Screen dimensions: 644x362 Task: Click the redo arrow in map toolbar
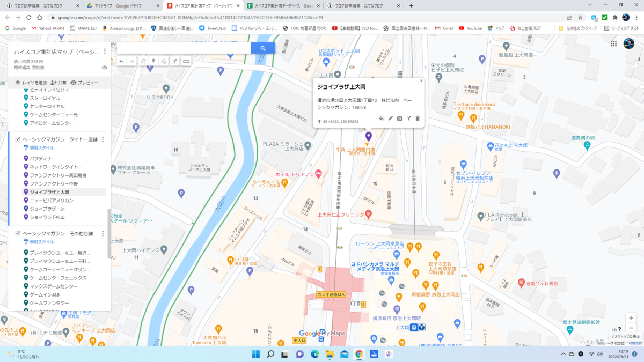(131, 62)
